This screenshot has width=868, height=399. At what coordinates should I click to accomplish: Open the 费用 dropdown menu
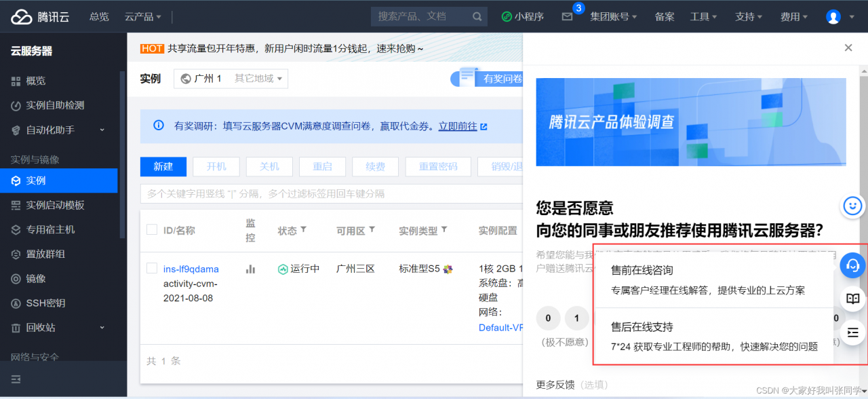[x=794, y=17]
